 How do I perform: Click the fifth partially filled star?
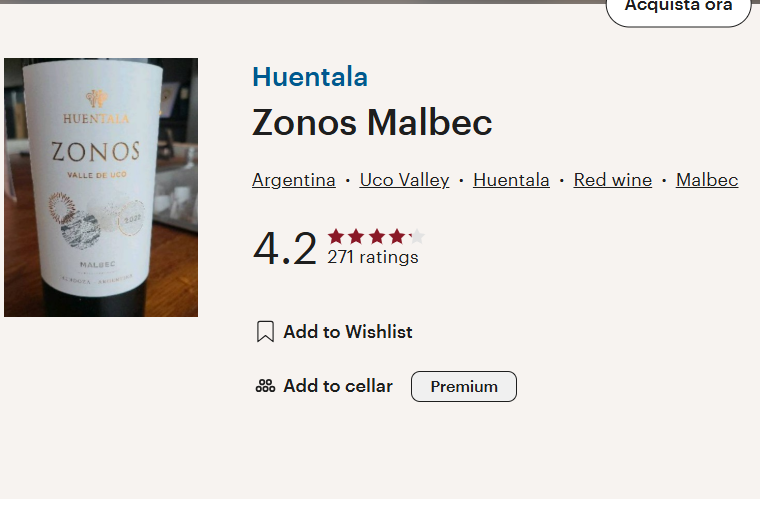click(416, 237)
